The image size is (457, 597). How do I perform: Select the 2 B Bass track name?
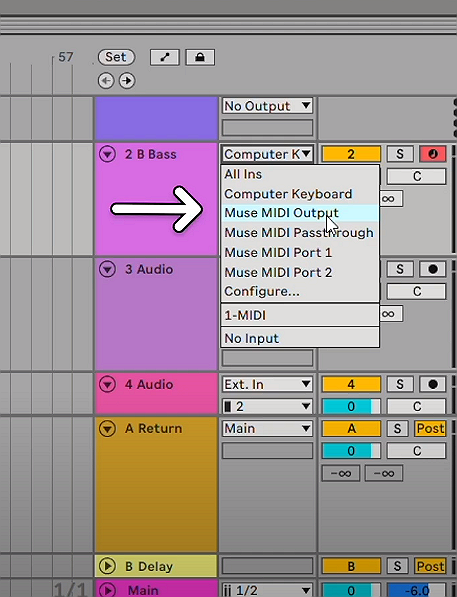click(x=151, y=154)
